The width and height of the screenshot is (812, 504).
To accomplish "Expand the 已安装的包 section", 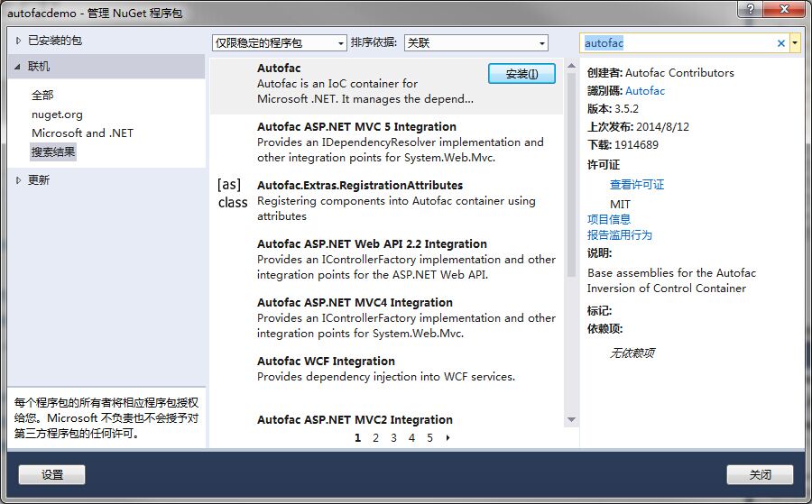I will click(x=19, y=41).
